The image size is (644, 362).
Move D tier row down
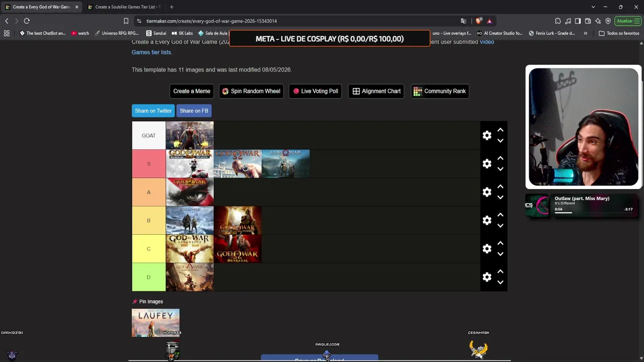coord(500,283)
